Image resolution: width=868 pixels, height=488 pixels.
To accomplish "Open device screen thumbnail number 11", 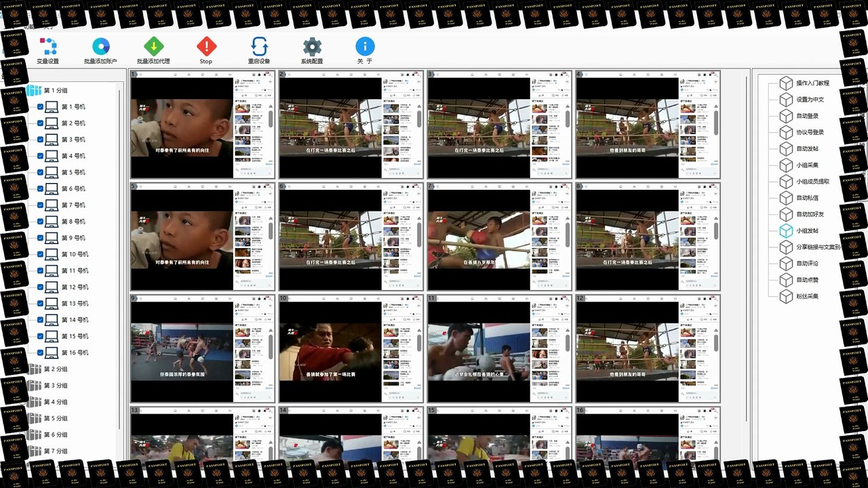I will 500,348.
